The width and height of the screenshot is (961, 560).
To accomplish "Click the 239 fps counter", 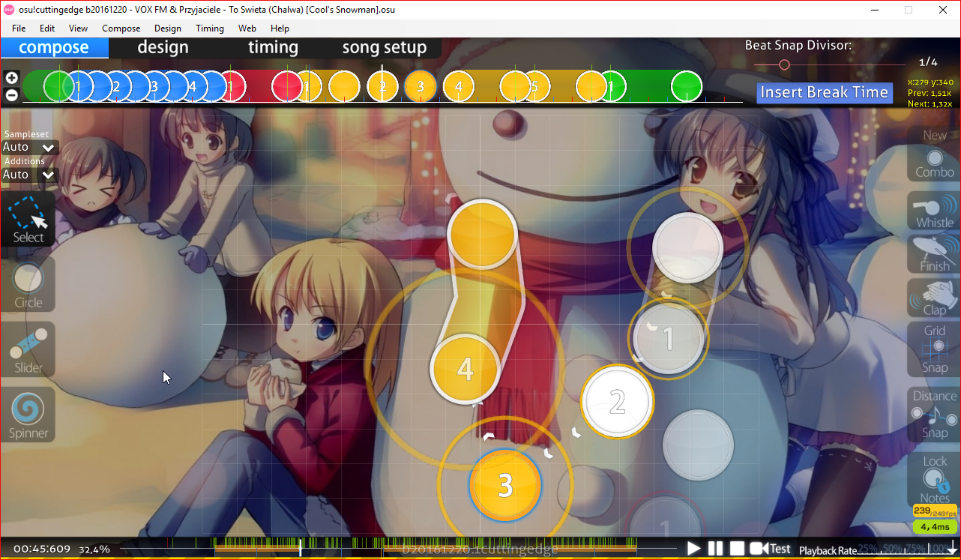I will click(x=935, y=511).
